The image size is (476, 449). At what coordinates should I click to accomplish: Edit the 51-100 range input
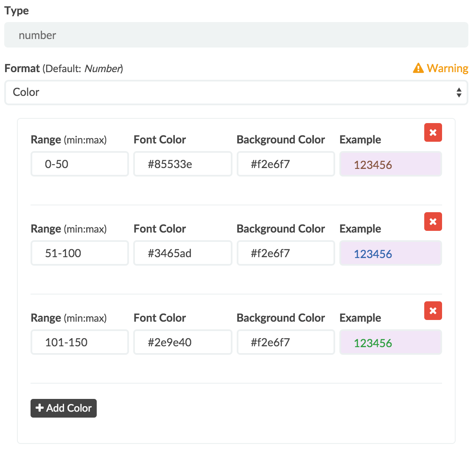click(x=80, y=253)
